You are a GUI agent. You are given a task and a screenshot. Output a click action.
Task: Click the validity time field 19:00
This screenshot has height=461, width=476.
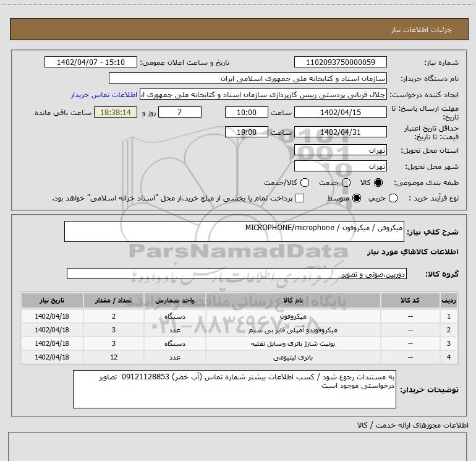(x=247, y=132)
